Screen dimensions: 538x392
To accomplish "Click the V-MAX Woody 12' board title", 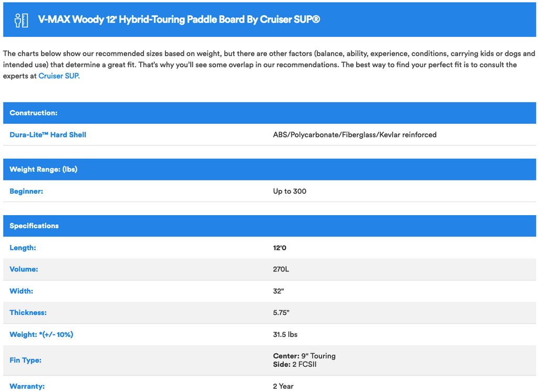I will [179, 20].
